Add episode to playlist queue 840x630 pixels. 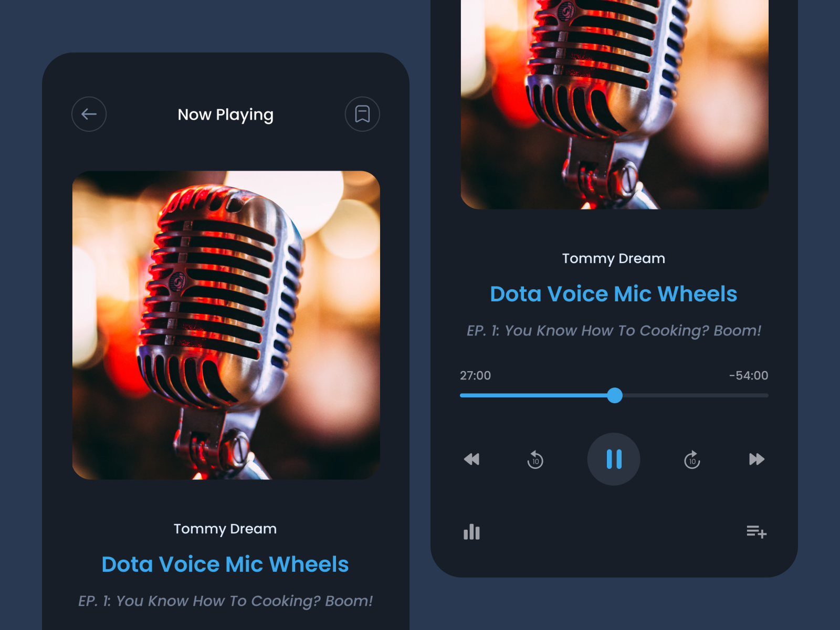click(x=757, y=532)
